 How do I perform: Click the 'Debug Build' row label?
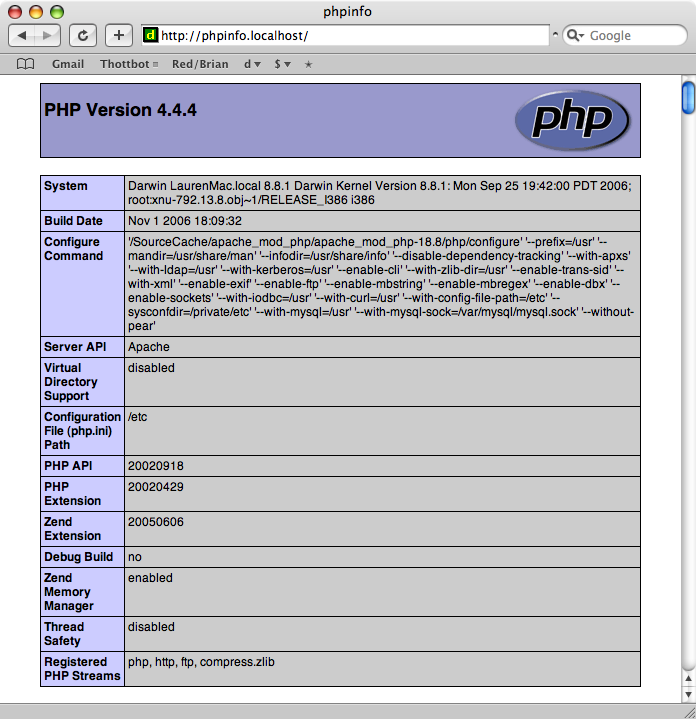pos(78,557)
